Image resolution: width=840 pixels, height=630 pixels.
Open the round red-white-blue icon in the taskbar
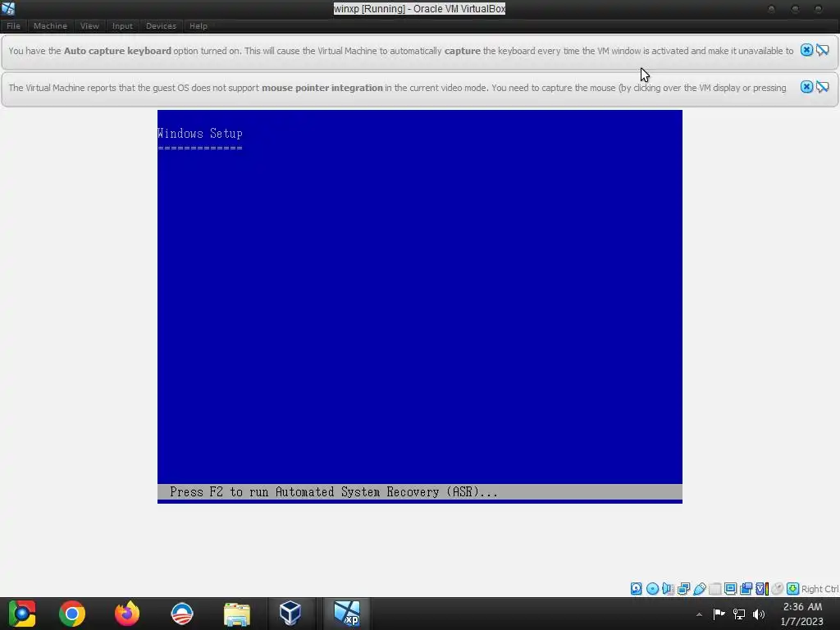182,614
